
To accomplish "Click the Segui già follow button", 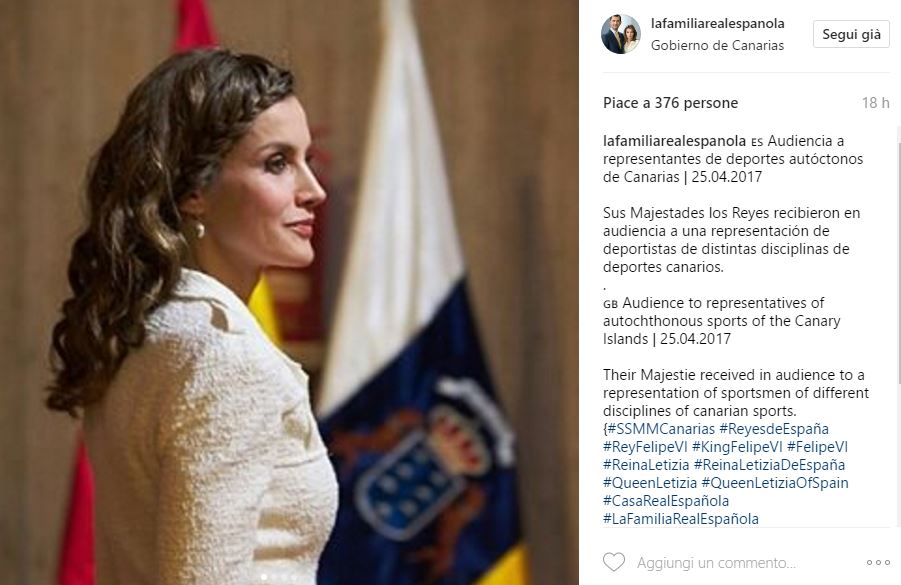I will tap(851, 34).
